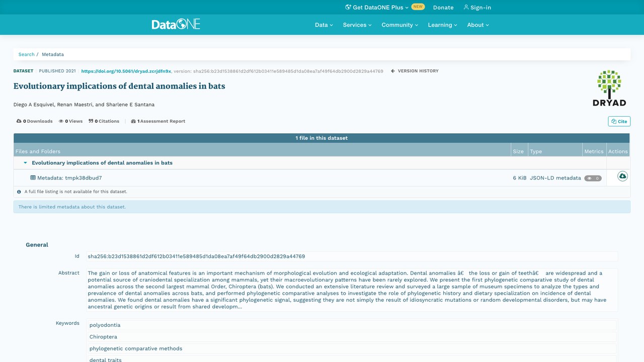Click the assessment report gauge icon
644x362 pixels.
click(x=133, y=121)
